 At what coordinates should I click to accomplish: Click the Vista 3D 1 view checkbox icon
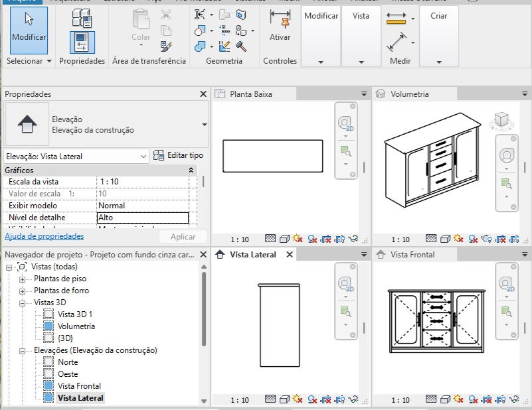(x=48, y=314)
